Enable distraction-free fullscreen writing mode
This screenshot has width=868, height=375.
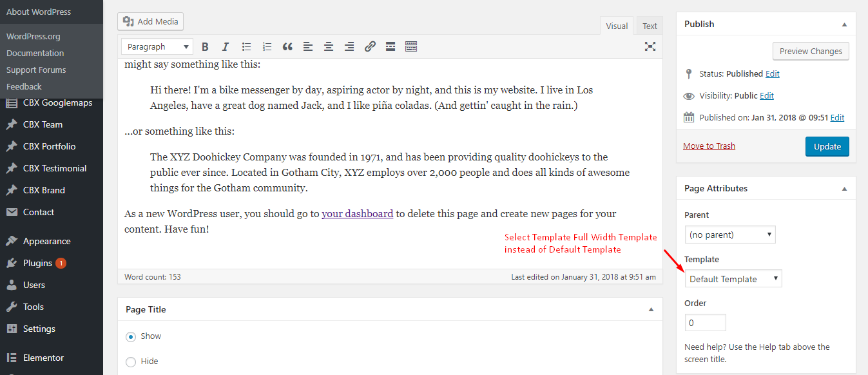click(x=650, y=46)
